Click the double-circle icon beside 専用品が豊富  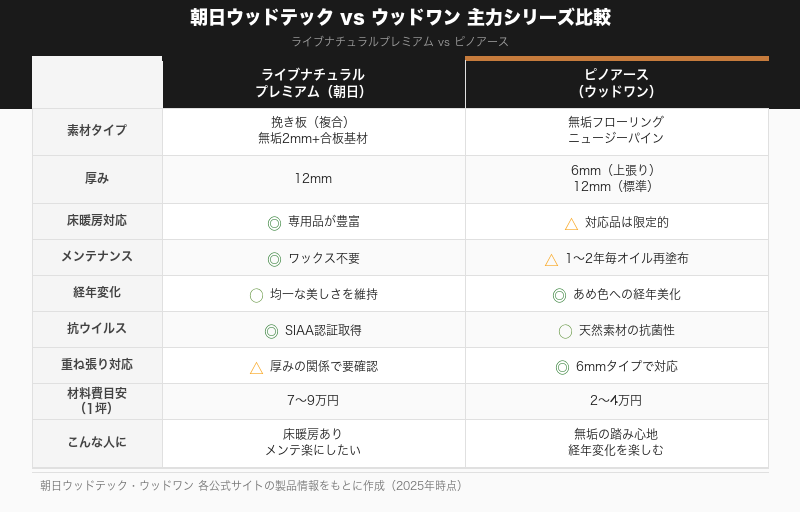[x=274, y=223]
